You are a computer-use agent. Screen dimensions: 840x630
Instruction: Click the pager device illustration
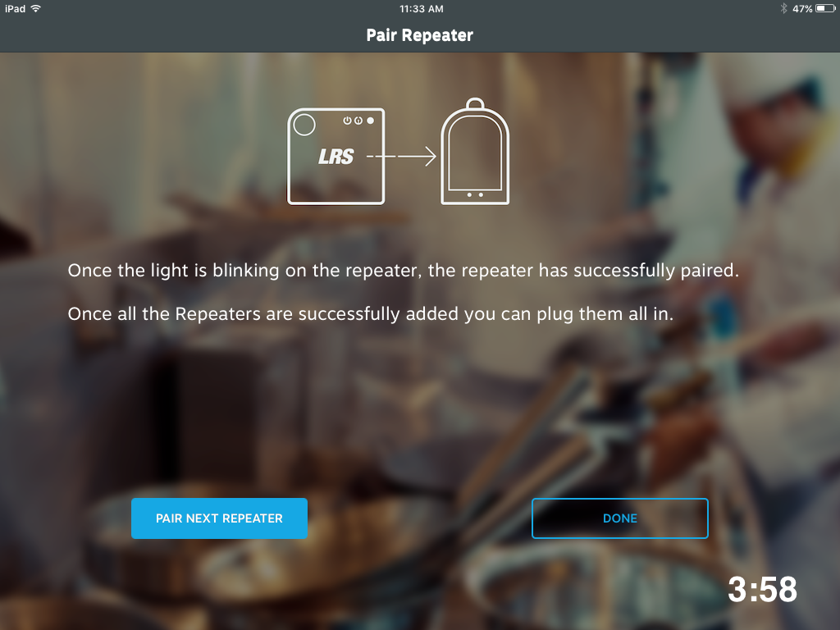(475, 151)
